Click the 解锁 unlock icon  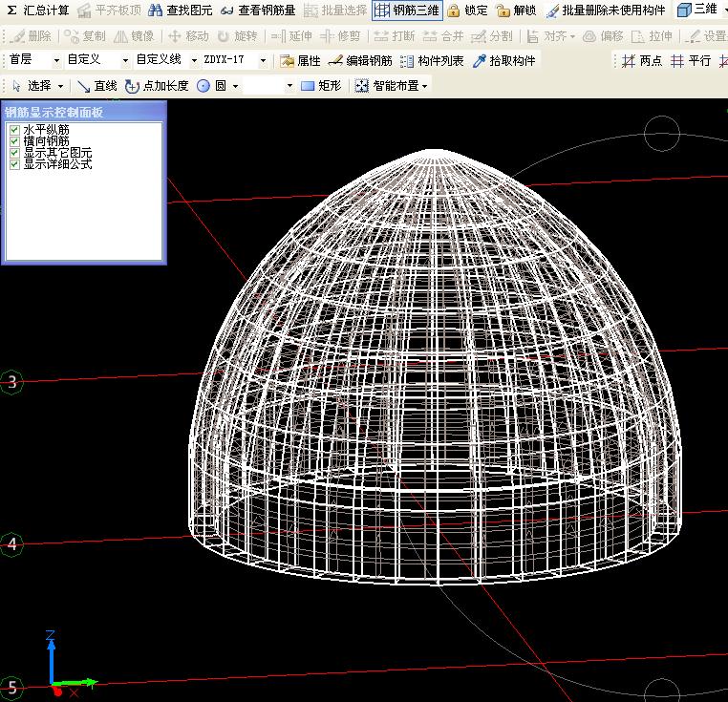coord(517,11)
